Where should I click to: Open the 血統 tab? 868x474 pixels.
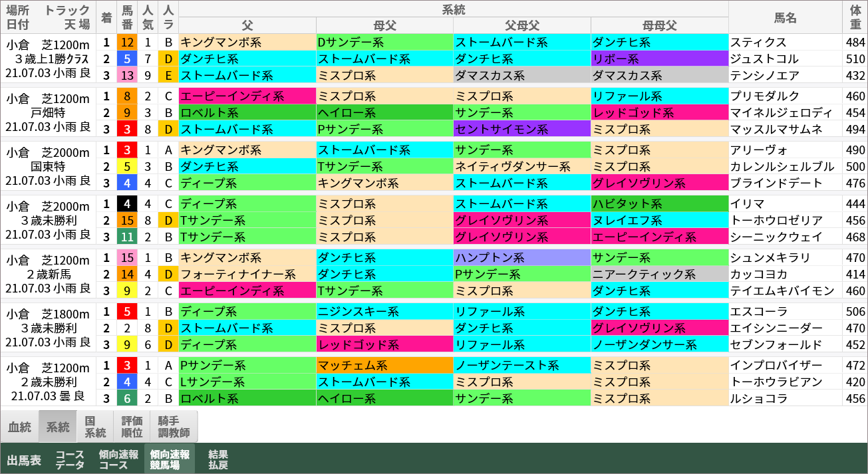click(x=19, y=427)
